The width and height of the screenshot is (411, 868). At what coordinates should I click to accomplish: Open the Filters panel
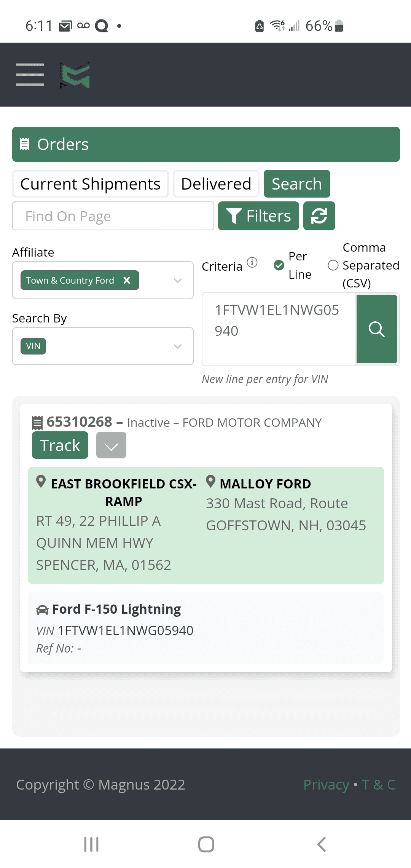tap(258, 216)
